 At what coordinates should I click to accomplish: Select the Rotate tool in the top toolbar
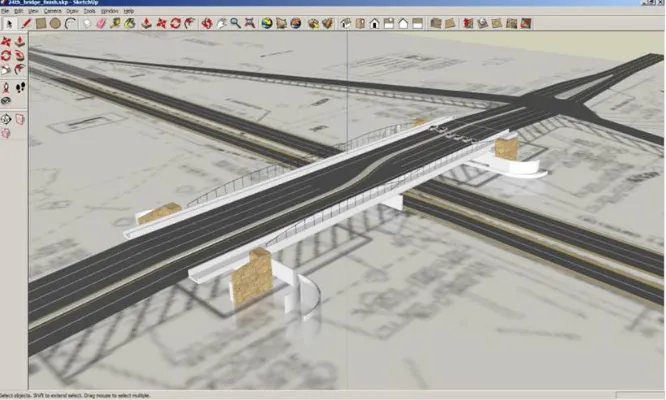tap(175, 24)
